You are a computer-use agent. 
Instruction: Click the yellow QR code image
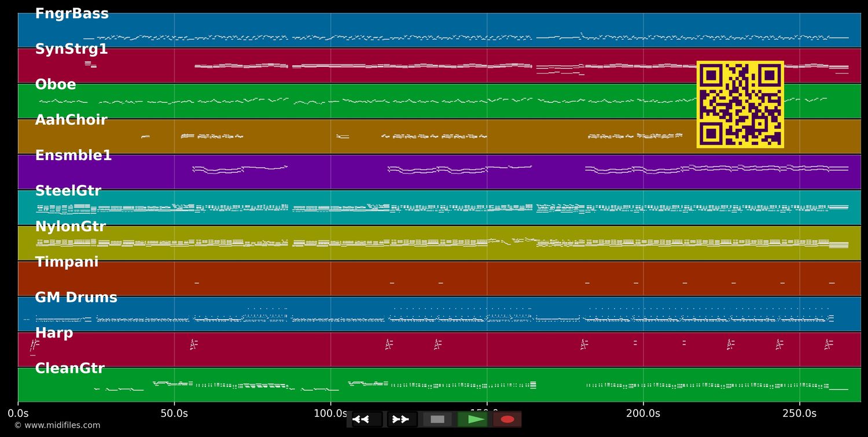tap(740, 105)
